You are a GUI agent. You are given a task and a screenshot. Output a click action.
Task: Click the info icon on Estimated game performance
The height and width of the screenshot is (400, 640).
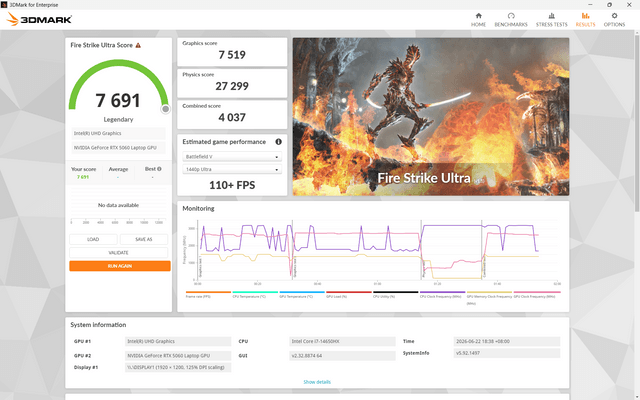click(278, 142)
